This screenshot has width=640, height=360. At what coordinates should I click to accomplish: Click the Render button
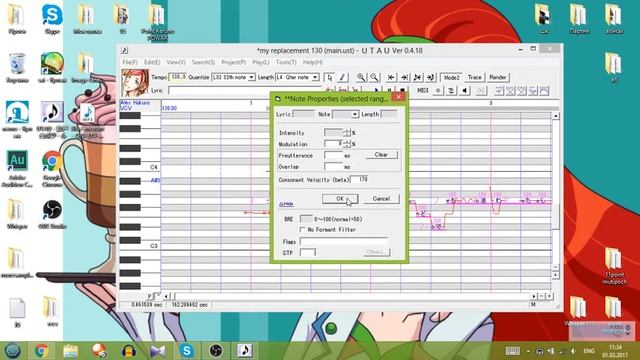498,77
